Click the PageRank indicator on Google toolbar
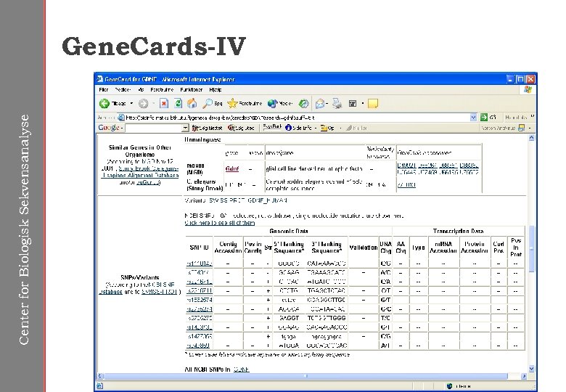The image size is (566, 392). click(x=272, y=127)
